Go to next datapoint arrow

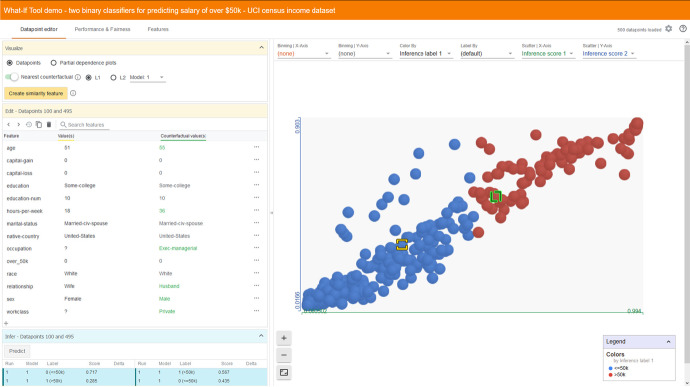click(x=18, y=125)
